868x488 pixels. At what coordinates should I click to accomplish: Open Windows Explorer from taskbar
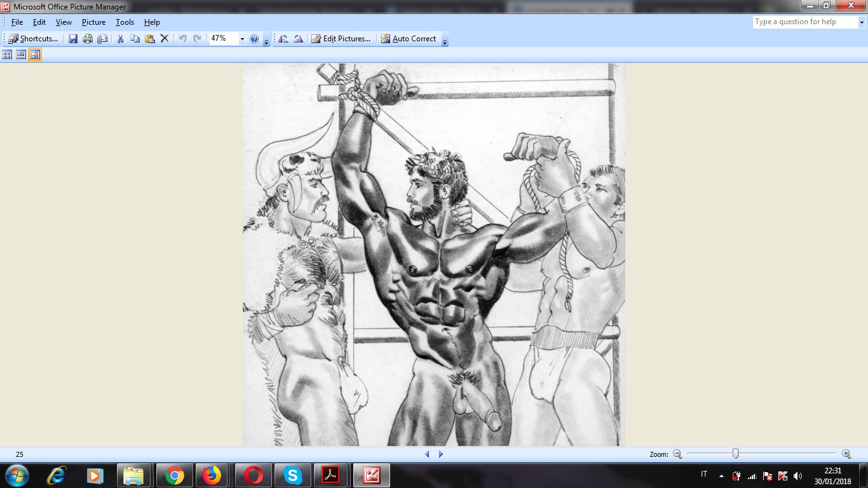[x=134, y=475]
